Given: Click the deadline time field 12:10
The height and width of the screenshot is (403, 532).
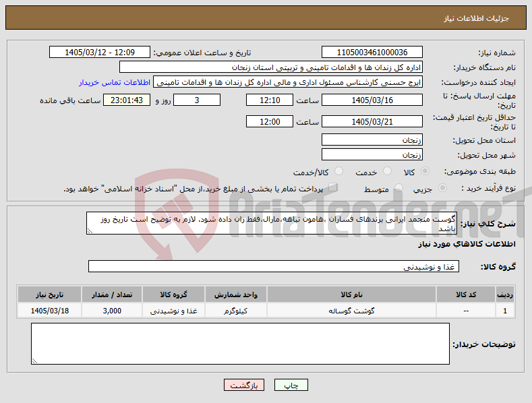Looking at the screenshot, I should coord(270,100).
